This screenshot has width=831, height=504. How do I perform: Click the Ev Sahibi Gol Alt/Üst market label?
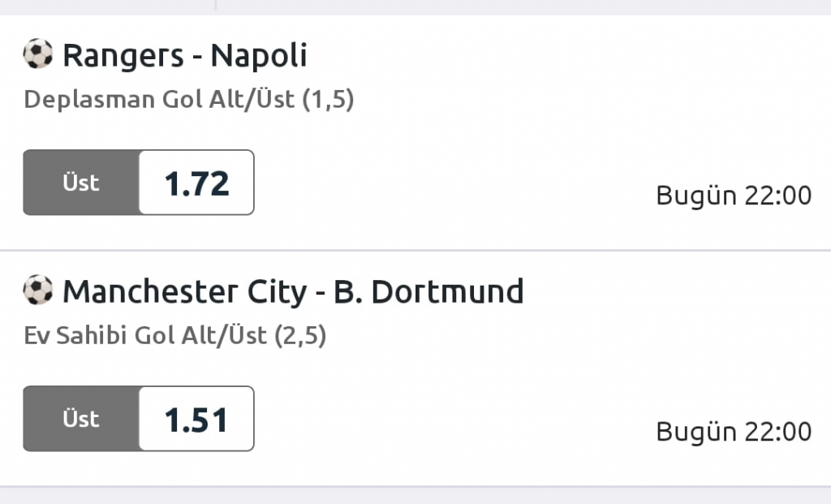(175, 335)
